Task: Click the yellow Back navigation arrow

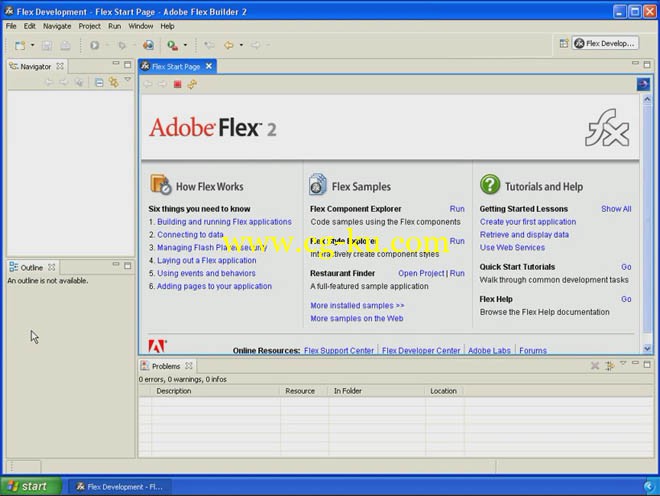Action: [229, 45]
